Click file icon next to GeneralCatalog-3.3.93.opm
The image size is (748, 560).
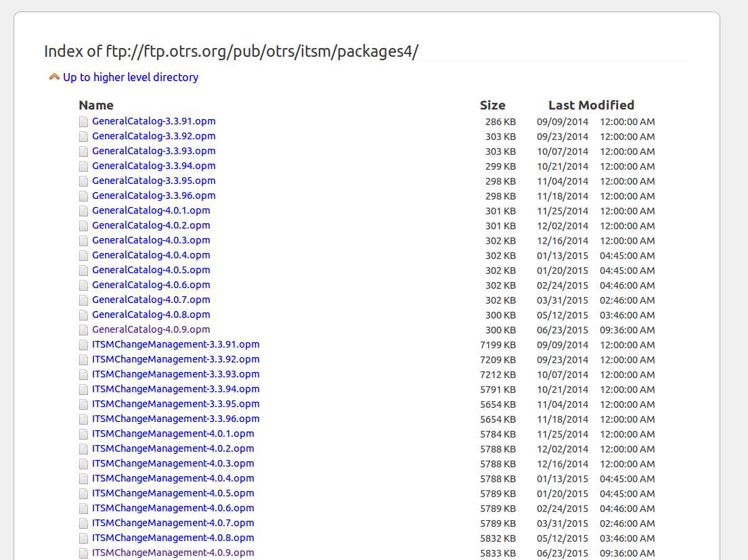pyautogui.click(x=83, y=151)
